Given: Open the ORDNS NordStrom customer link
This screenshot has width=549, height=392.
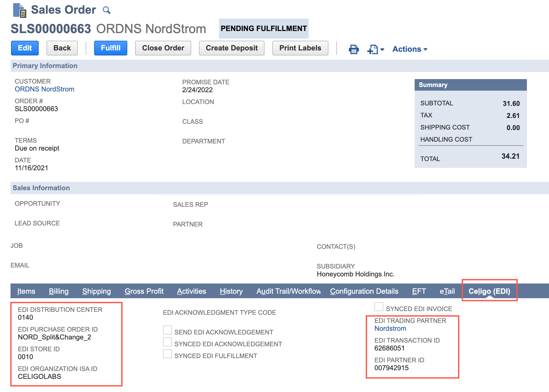Looking at the screenshot, I should 44,89.
